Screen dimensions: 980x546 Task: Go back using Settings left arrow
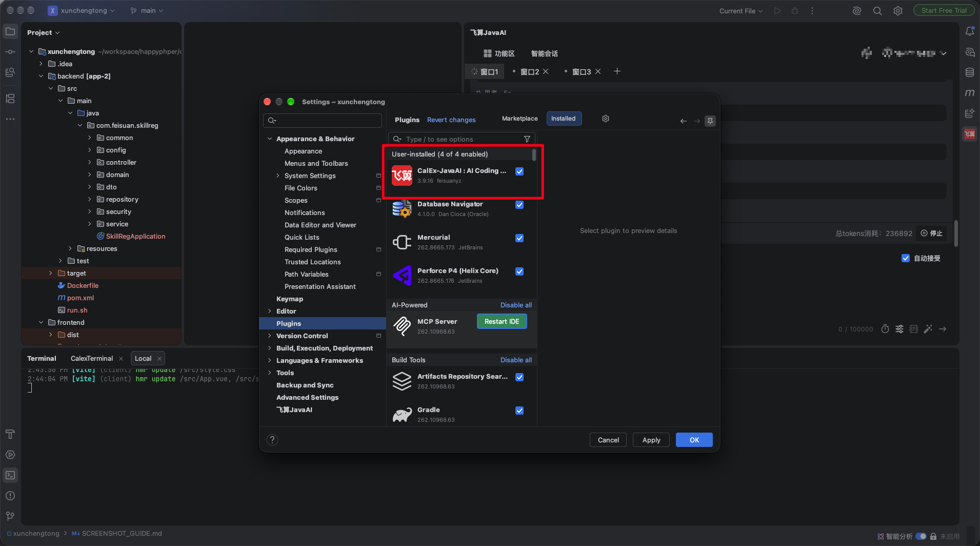coord(684,121)
